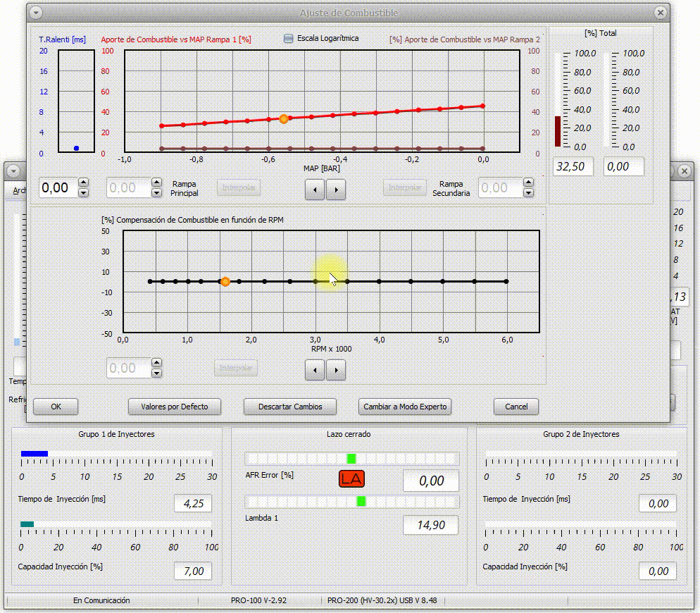
Task: Increase the Rampa Secundaria value spinner
Action: pyautogui.click(x=529, y=182)
